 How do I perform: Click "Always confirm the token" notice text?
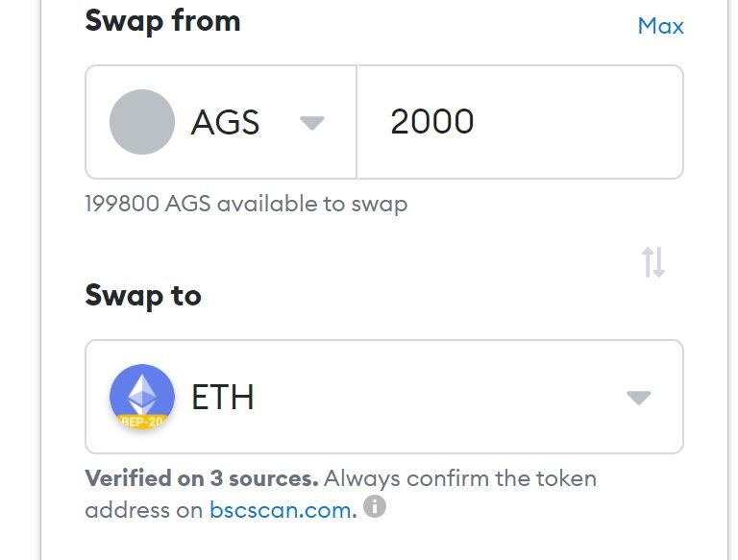coord(460,478)
